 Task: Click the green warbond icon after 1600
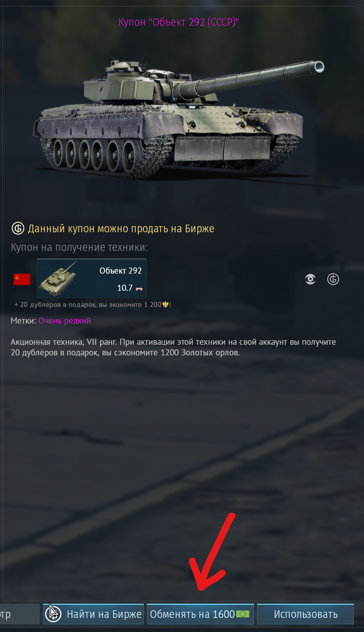(243, 614)
